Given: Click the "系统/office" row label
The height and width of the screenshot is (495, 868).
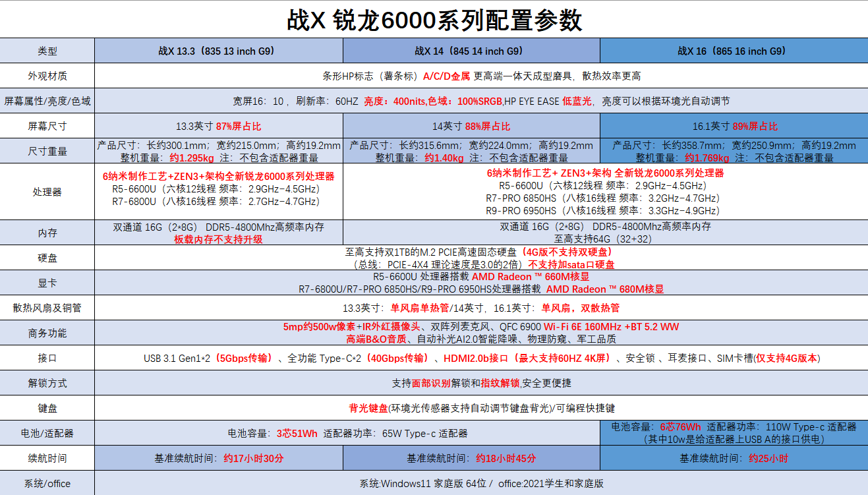Looking at the screenshot, I should click(x=47, y=483).
